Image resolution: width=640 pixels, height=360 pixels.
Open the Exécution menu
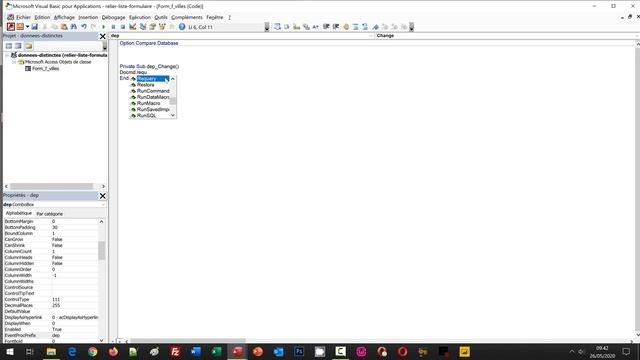140,17
